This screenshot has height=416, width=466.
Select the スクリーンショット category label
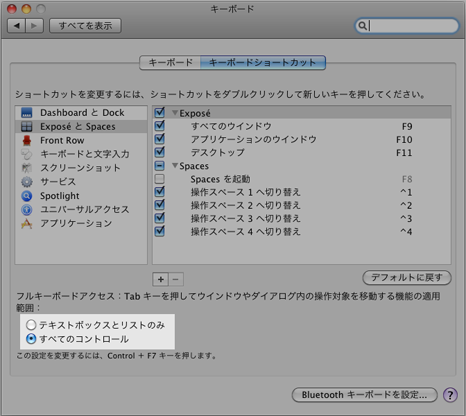click(80, 168)
